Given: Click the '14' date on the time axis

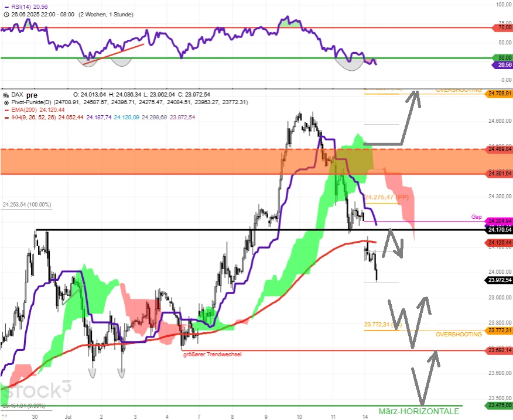Looking at the screenshot, I should tap(365, 416).
